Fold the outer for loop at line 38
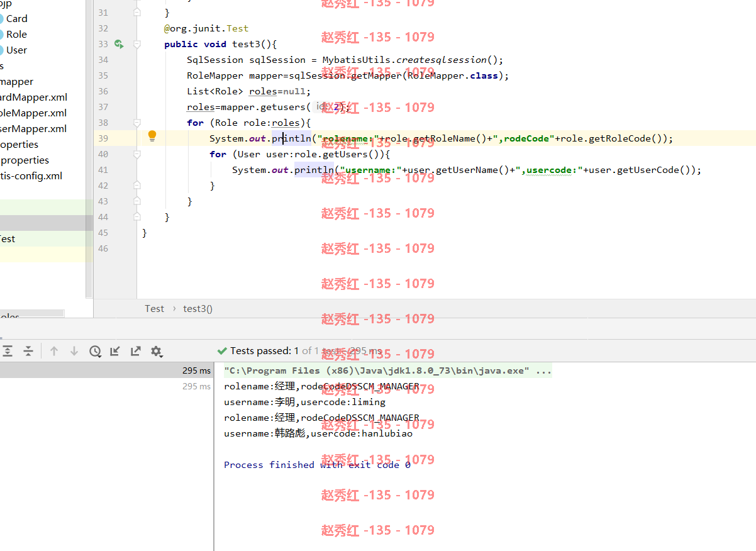The height and width of the screenshot is (551, 756). (x=137, y=123)
